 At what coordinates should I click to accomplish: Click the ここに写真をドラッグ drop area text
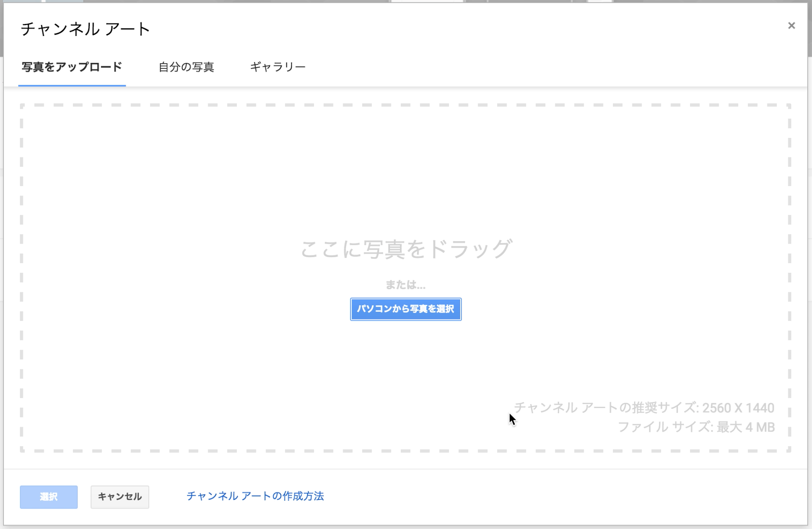406,249
